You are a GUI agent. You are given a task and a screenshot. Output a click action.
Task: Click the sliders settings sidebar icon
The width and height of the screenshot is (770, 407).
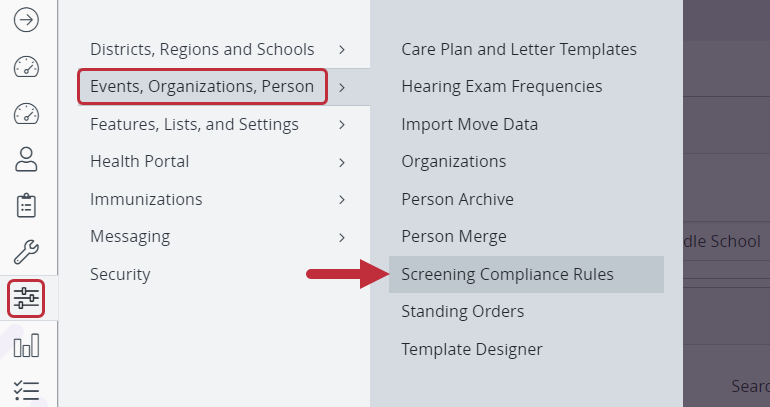(x=27, y=298)
